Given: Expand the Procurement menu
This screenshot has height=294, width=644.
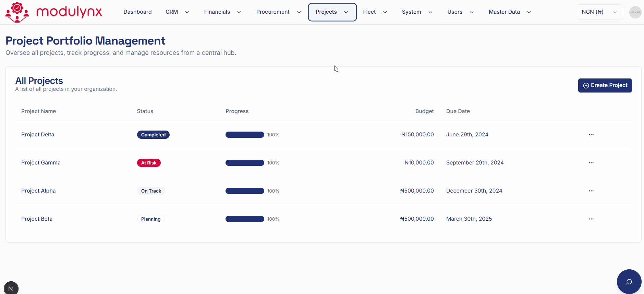Looking at the screenshot, I should point(278,12).
